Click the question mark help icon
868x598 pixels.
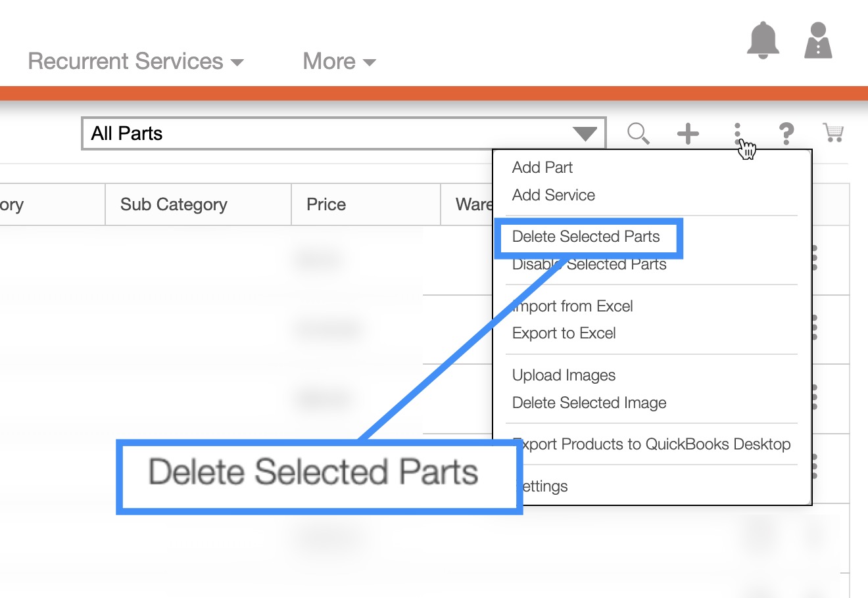[786, 133]
